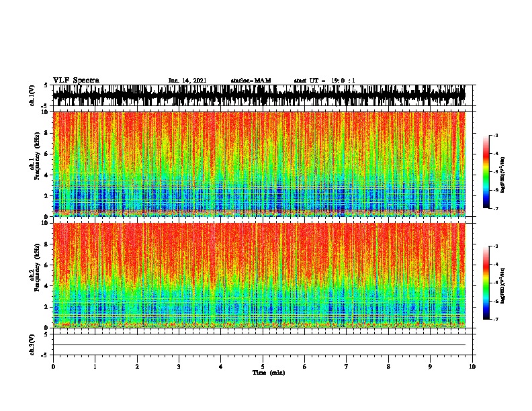Click time axis tick label "1"

[95, 367]
